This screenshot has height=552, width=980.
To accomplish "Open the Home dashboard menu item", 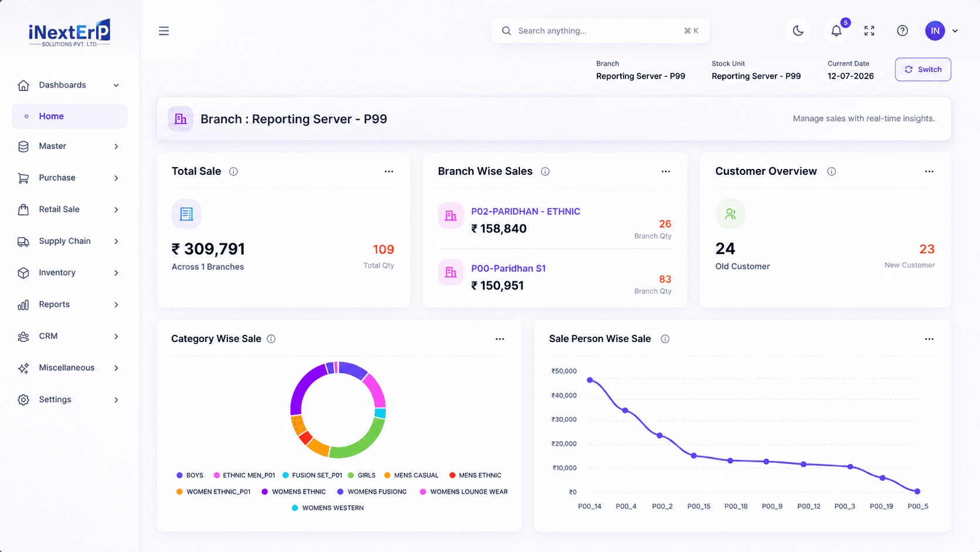I will [x=69, y=116].
